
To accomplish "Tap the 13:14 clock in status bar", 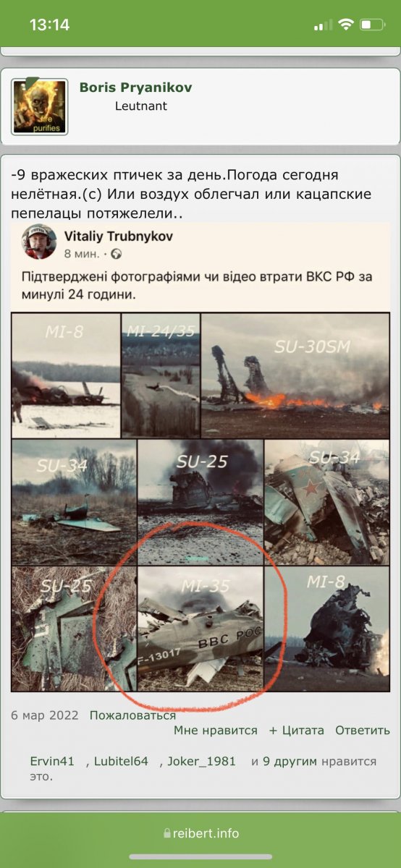I will (49, 25).
